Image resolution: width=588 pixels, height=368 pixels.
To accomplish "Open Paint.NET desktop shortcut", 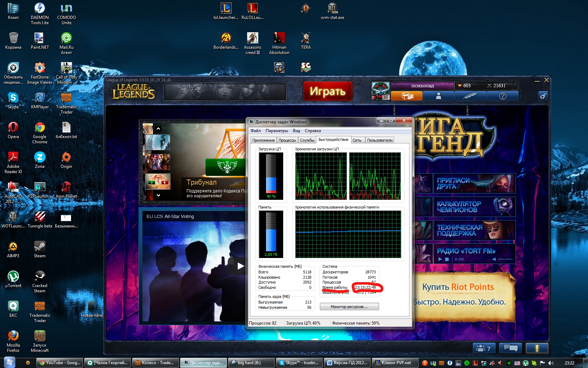I will pyautogui.click(x=40, y=41).
